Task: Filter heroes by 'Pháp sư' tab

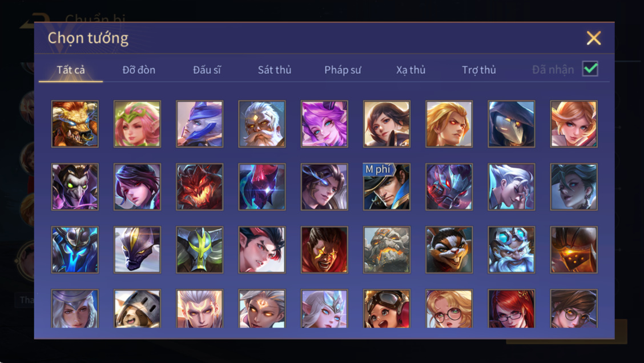Action: [343, 70]
